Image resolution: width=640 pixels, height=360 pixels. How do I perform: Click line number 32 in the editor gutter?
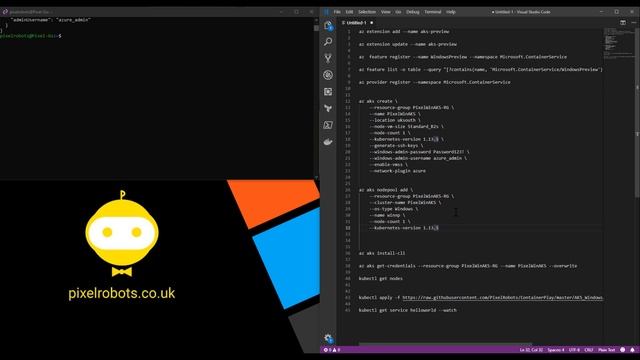coord(348,228)
